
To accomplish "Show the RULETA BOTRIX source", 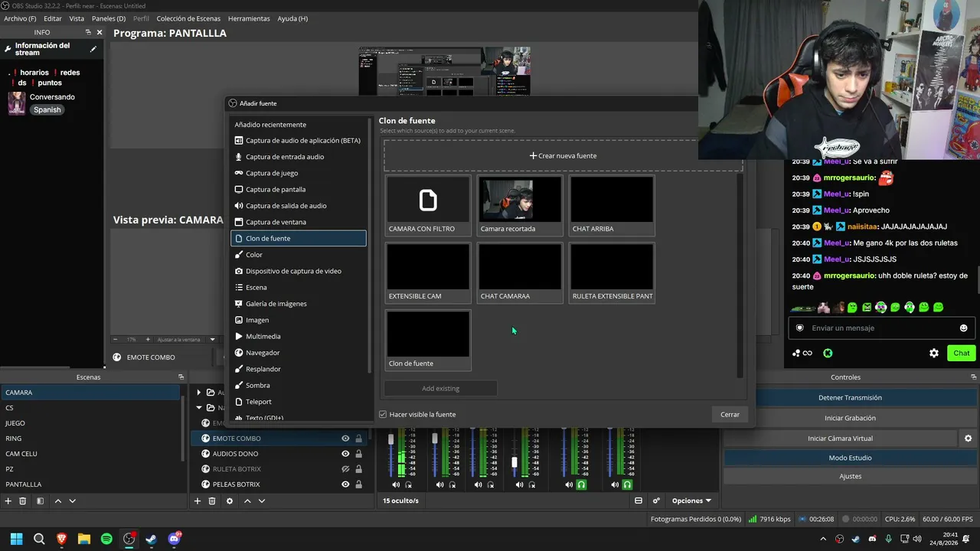I will [x=345, y=469].
